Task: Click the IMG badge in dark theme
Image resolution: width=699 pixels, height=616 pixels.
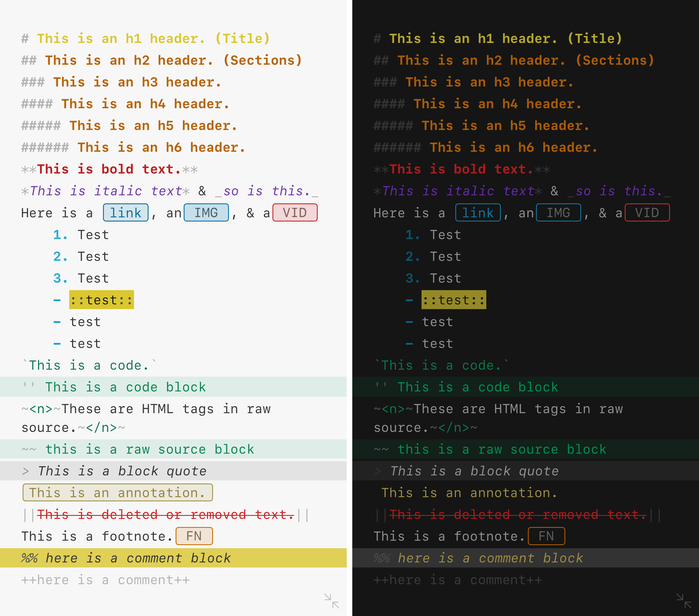Action: tap(559, 213)
